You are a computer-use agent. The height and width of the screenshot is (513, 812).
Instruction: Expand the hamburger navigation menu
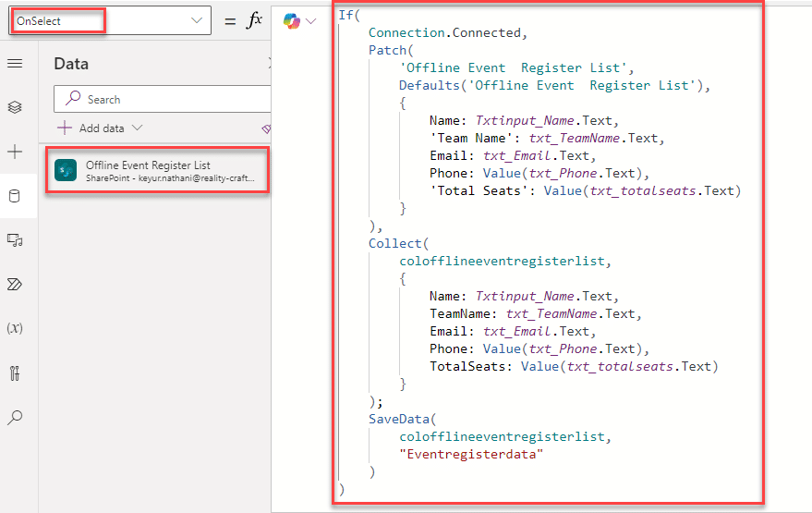(x=15, y=63)
